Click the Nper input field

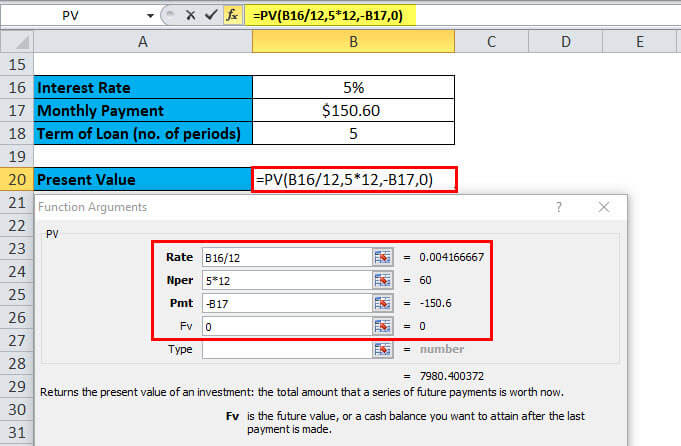coord(287,281)
